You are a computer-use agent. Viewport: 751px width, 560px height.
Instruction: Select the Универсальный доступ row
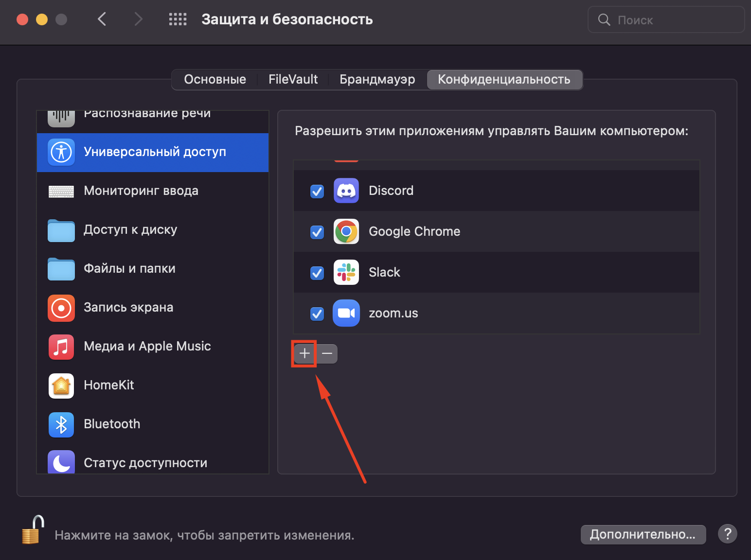tap(153, 152)
